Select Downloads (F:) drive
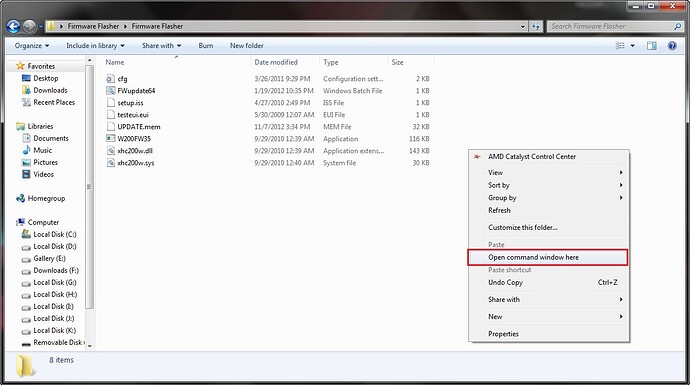 [56, 271]
